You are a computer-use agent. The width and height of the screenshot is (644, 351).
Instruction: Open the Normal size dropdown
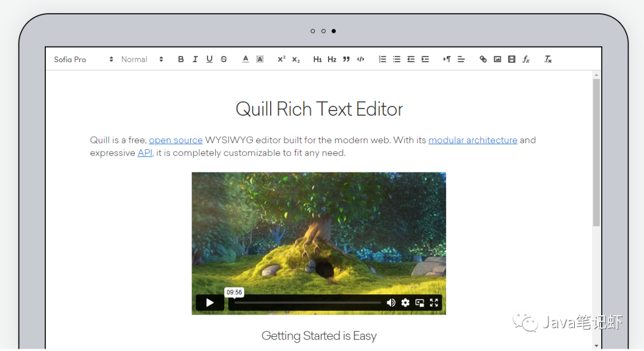click(142, 59)
